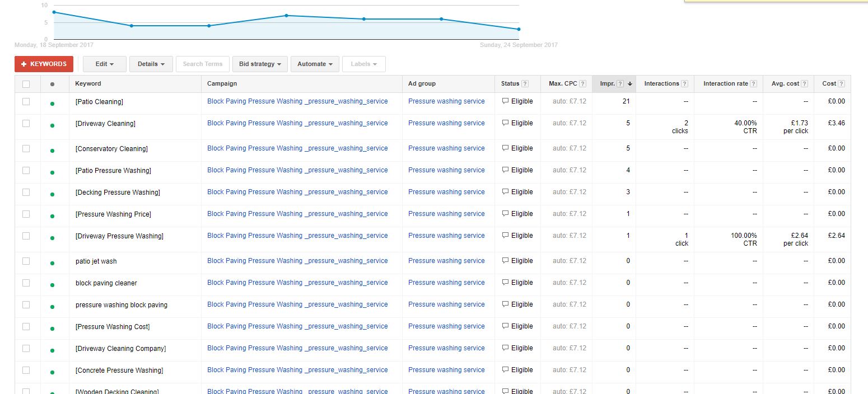Select checkbox for [Conservatory Cleaning] keyword
Screen dimensions: 868x394
26,148
